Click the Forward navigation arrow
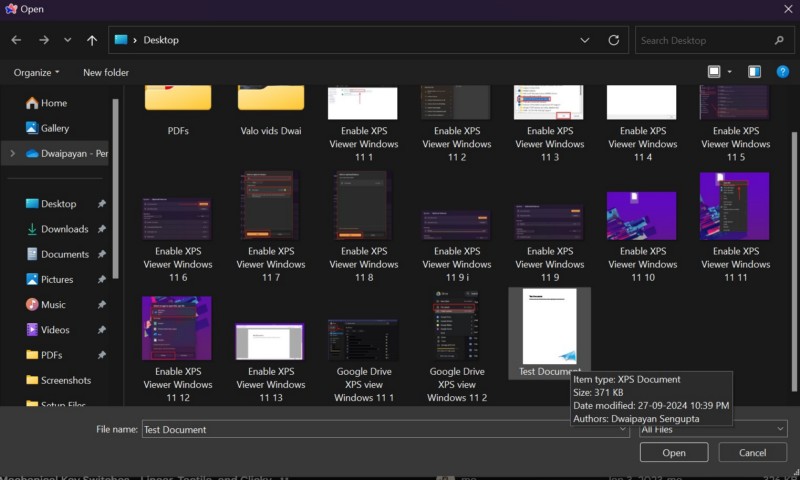Image resolution: width=800 pixels, height=480 pixels. coord(43,40)
